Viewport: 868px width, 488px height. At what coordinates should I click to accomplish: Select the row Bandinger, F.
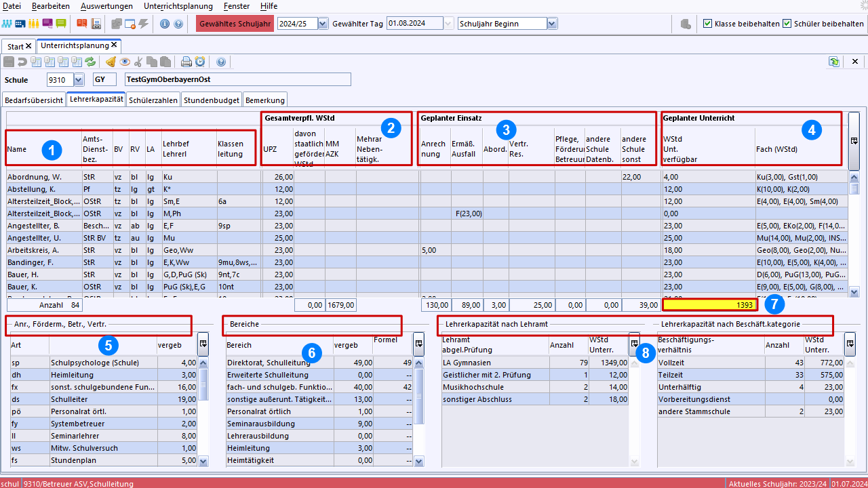[x=427, y=262]
